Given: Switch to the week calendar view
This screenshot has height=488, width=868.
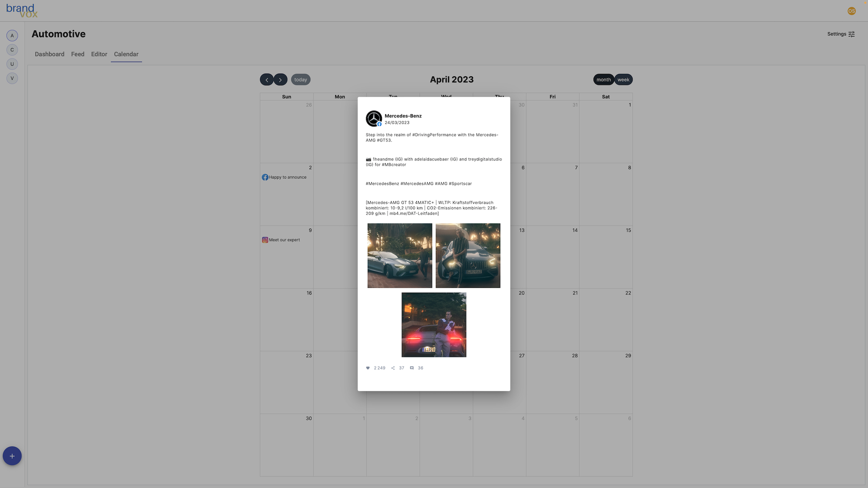Looking at the screenshot, I should (x=623, y=79).
